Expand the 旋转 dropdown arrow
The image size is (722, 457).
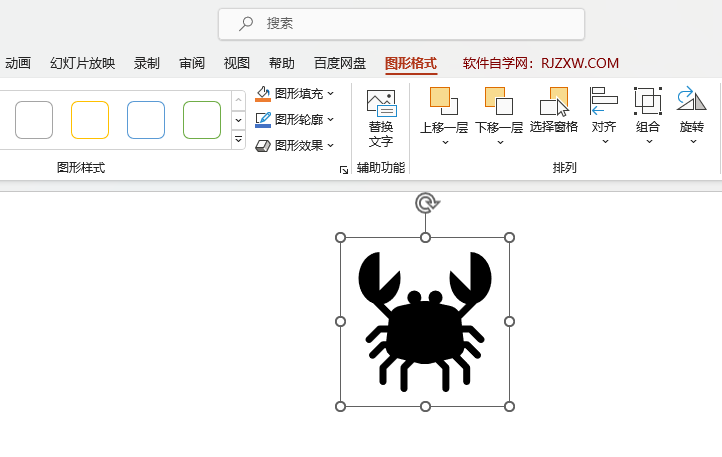pyautogui.click(x=693, y=141)
